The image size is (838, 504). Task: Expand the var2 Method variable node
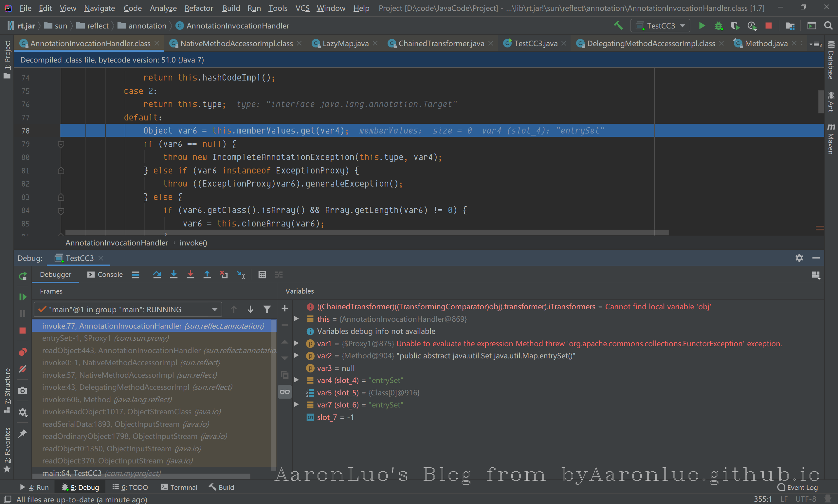click(x=296, y=356)
